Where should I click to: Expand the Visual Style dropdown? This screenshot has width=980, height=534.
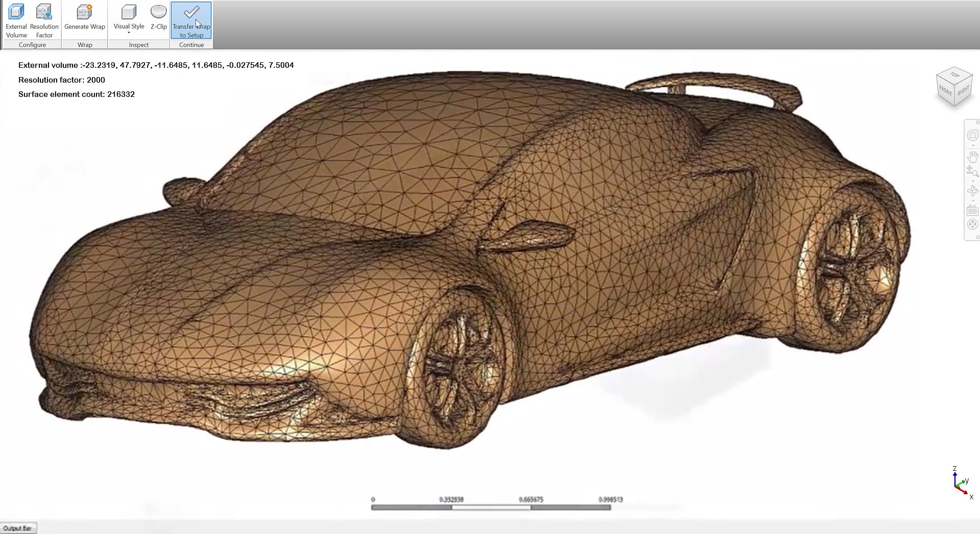click(x=129, y=33)
